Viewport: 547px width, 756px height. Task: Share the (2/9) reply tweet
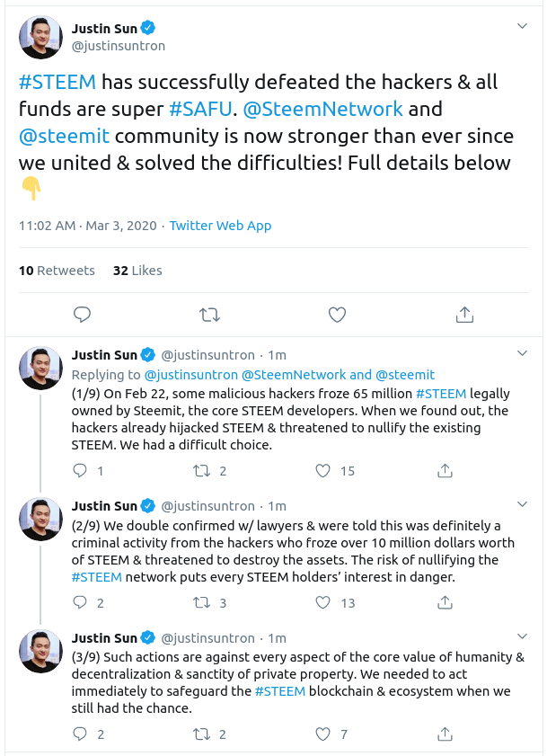point(445,602)
